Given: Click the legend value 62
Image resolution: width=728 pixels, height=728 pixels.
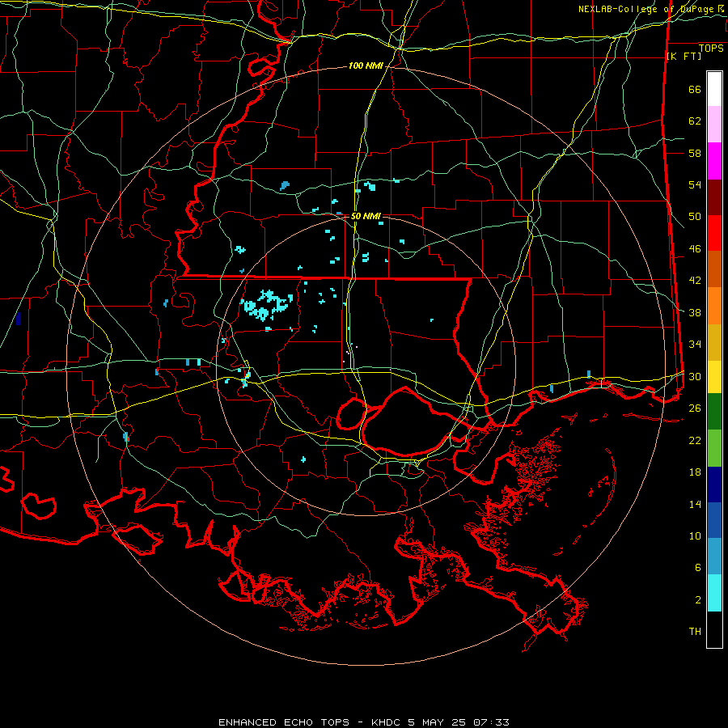Looking at the screenshot, I should [695, 121].
